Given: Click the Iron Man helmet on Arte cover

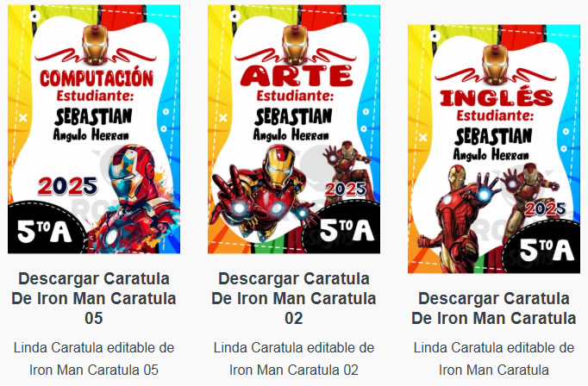Looking at the screenshot, I should [295, 45].
